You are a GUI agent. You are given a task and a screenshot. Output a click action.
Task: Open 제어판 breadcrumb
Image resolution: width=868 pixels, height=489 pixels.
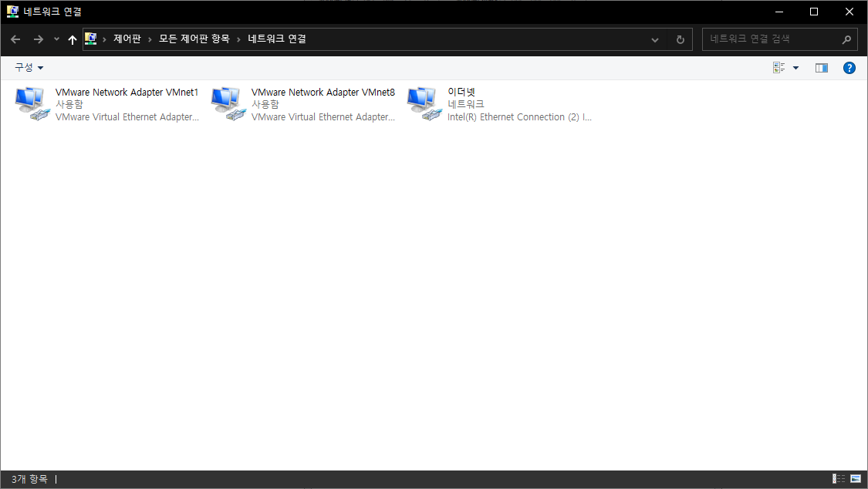click(x=127, y=39)
